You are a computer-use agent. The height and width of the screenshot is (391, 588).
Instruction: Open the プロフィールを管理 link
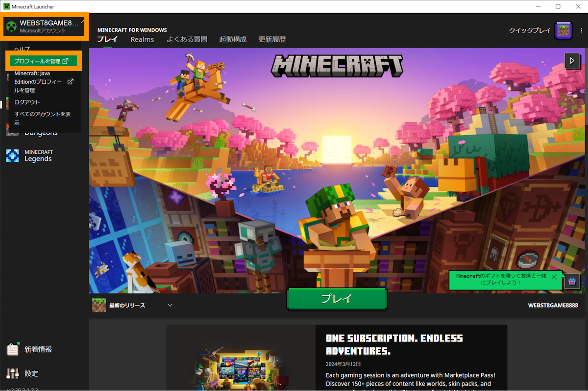point(43,61)
